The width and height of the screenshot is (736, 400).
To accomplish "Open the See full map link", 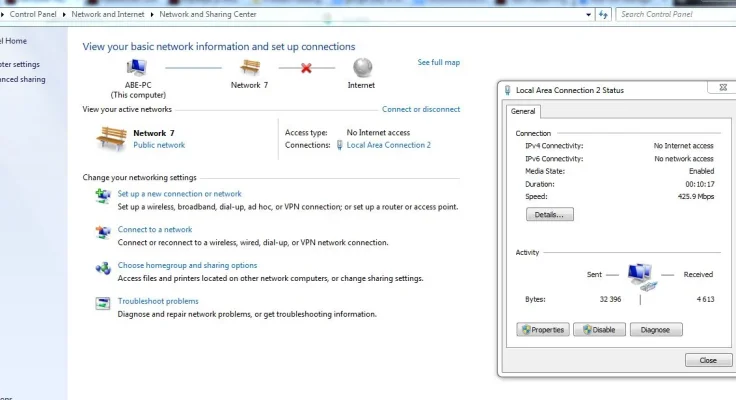I will pos(438,63).
